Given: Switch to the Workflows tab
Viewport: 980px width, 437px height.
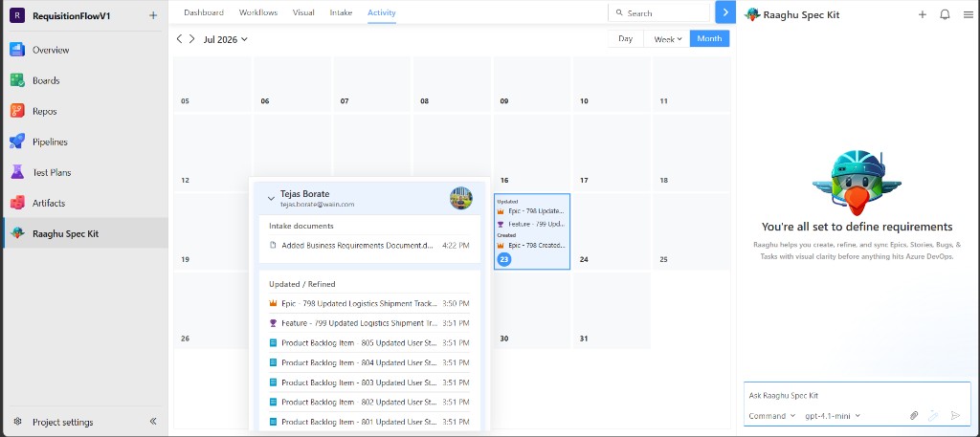Looking at the screenshot, I should 258,12.
